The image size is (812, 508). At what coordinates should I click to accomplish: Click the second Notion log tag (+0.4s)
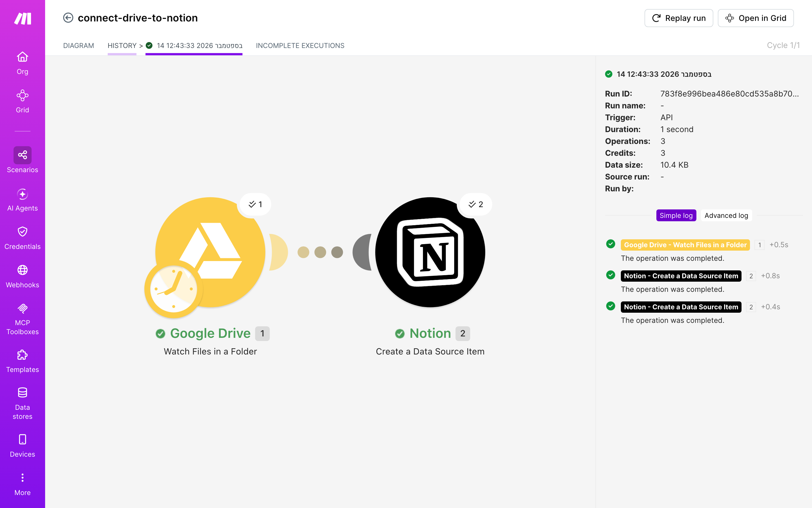pos(681,307)
